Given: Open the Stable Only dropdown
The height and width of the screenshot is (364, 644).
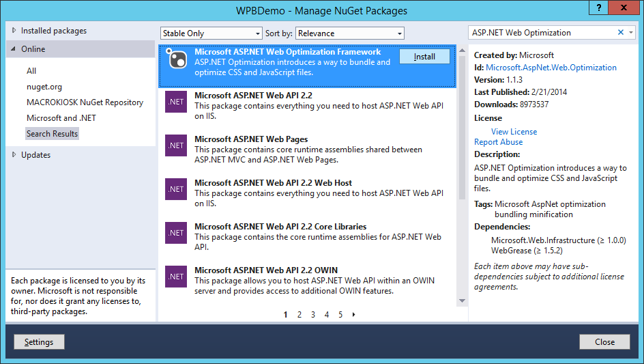Looking at the screenshot, I should coord(211,33).
